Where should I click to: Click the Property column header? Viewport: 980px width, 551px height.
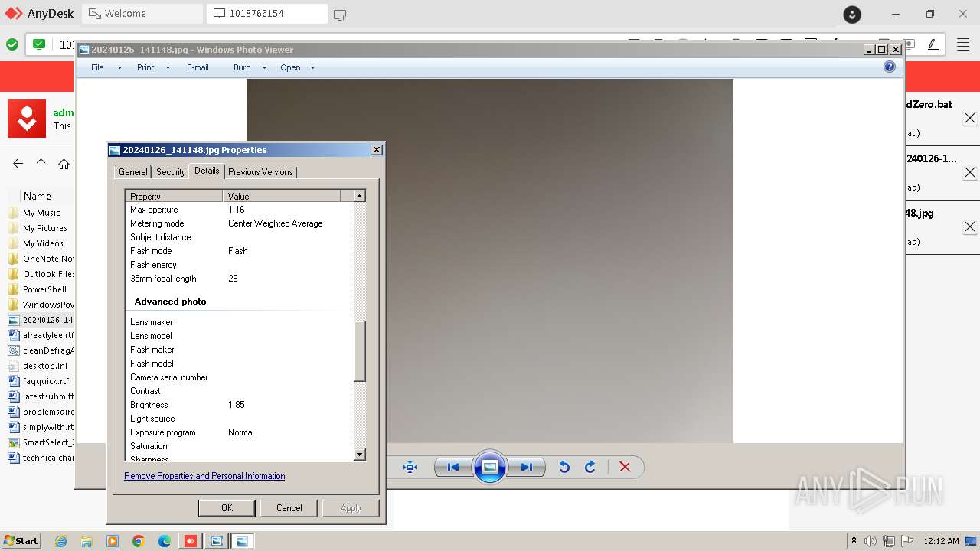coord(174,197)
